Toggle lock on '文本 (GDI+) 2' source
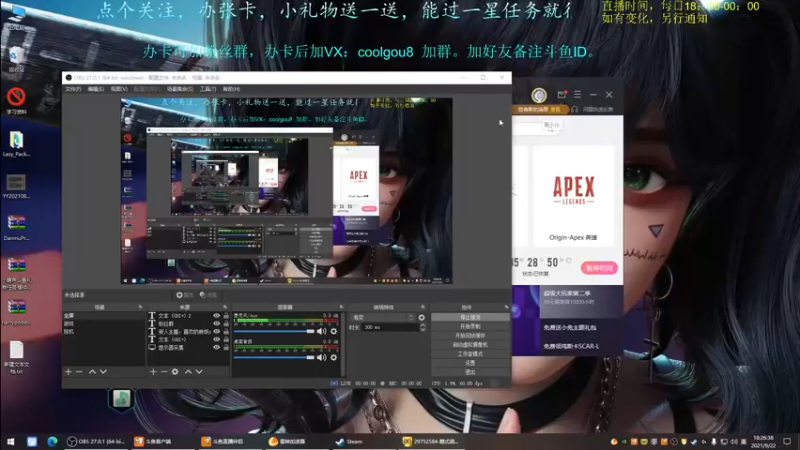The height and width of the screenshot is (450, 800). [226, 316]
